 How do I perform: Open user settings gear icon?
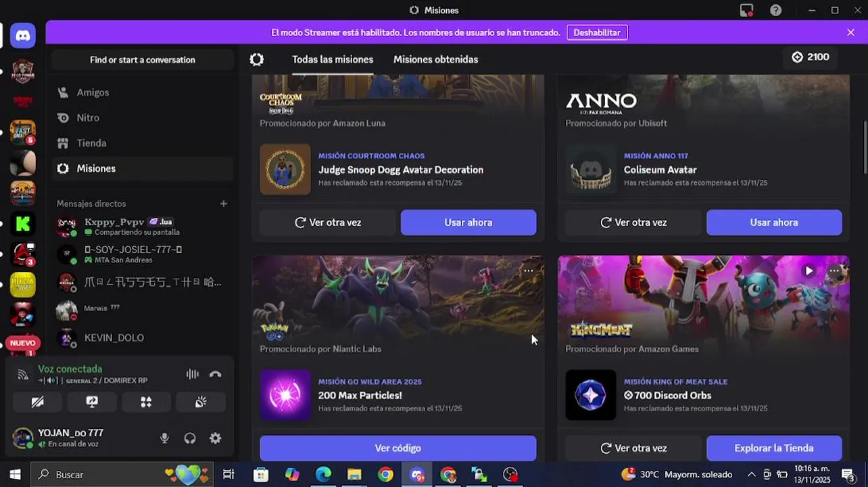(216, 438)
